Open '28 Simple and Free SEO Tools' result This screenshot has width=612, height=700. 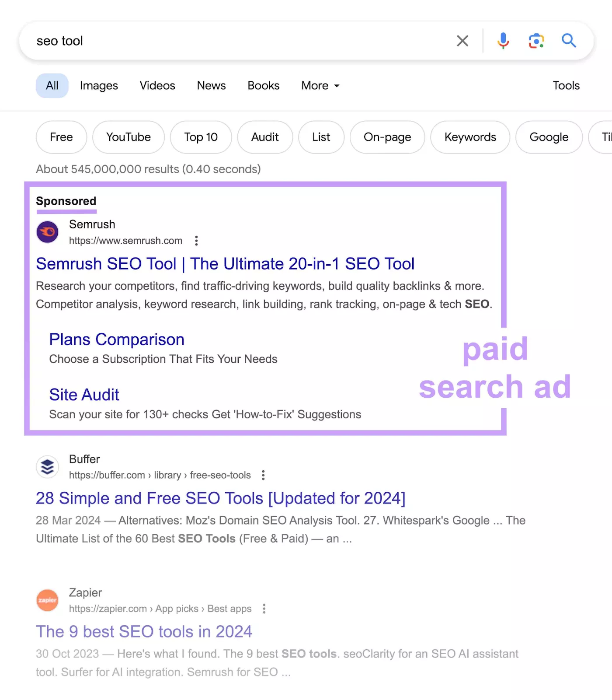pyautogui.click(x=221, y=498)
